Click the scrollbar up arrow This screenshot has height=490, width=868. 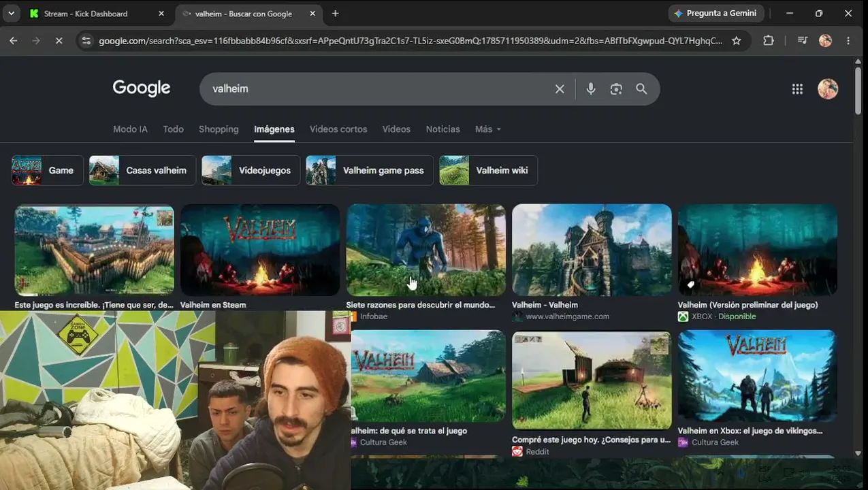[x=858, y=61]
